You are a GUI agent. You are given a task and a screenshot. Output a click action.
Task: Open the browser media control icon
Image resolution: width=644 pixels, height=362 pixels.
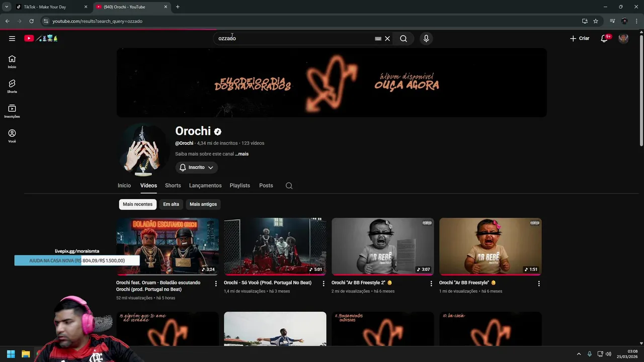click(612, 21)
